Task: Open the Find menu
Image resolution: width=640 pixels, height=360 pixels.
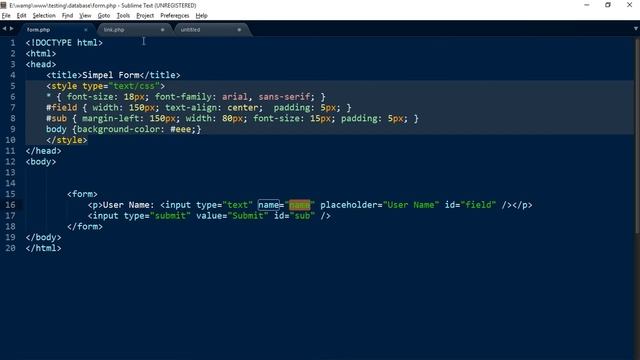Action: coord(67,16)
